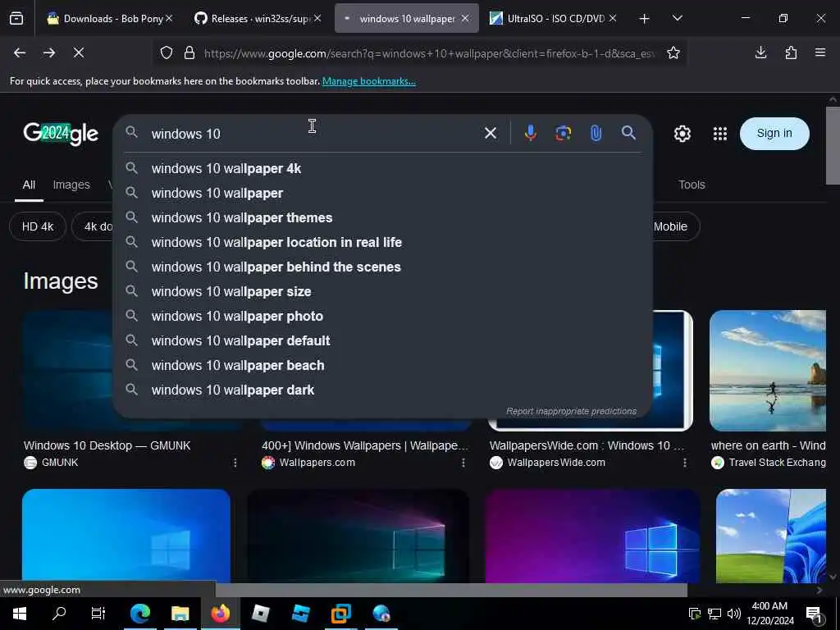Open Windows 10 Desktop GMUNK result
The image size is (840, 630).
pyautogui.click(x=107, y=445)
